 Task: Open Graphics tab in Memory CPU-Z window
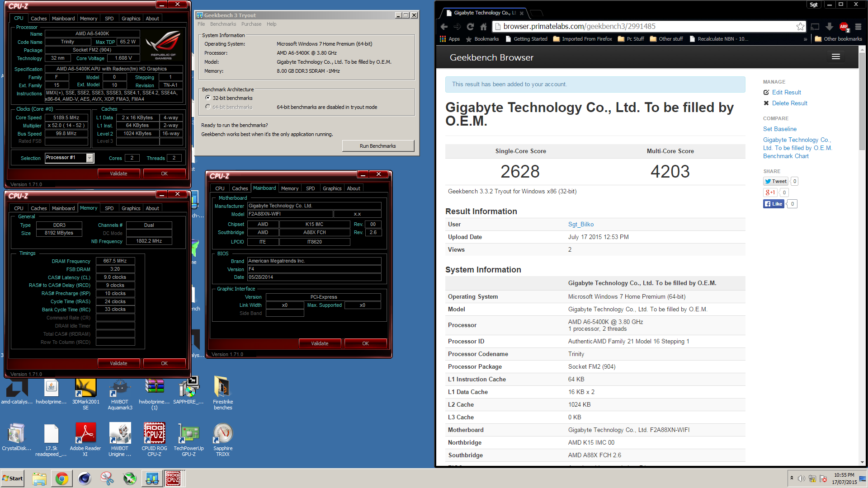click(131, 208)
